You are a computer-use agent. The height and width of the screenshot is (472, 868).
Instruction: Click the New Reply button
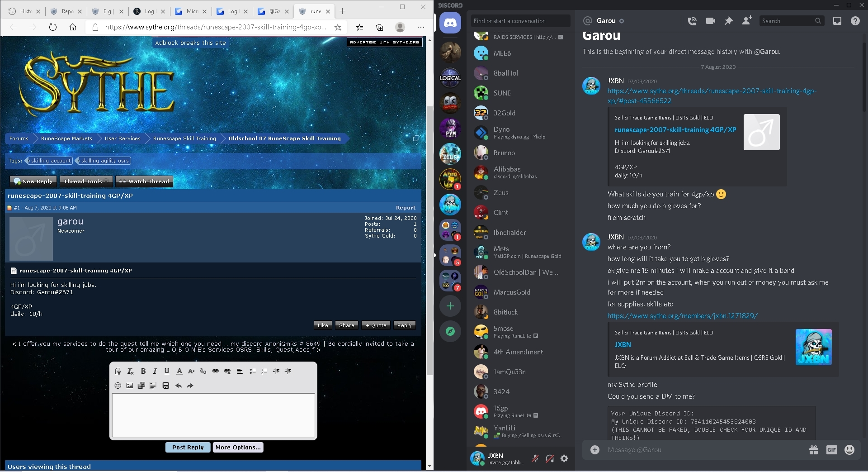coord(33,181)
